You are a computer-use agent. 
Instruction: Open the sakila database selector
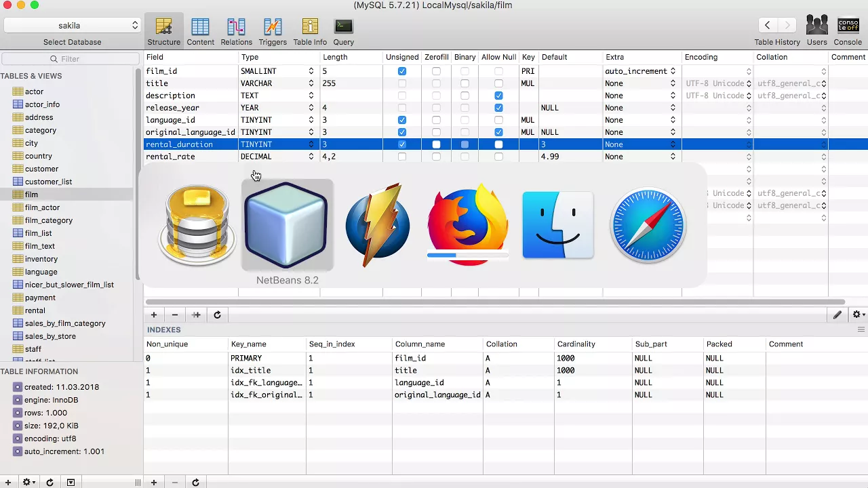pyautogui.click(x=72, y=25)
